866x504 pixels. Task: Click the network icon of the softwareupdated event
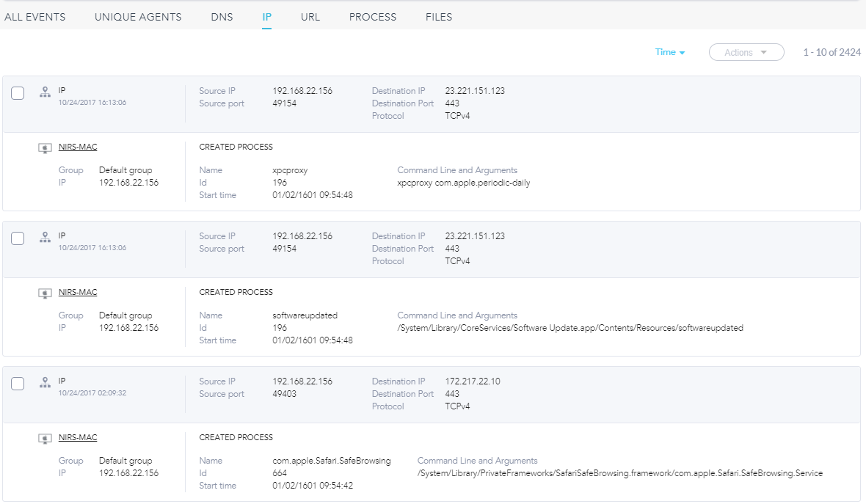click(45, 237)
